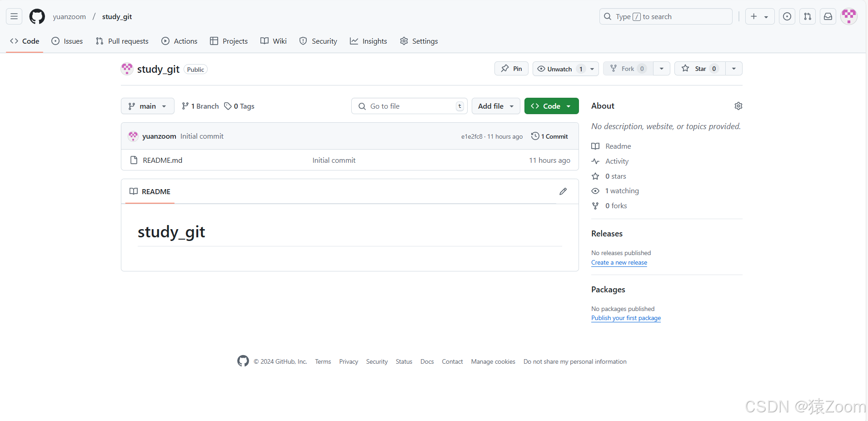The image size is (868, 421).
Task: Open the Go to file search field
Action: coord(409,105)
